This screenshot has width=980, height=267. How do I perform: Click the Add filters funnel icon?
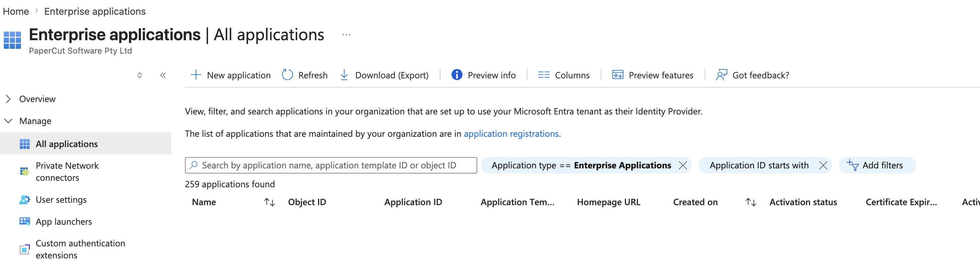click(852, 165)
